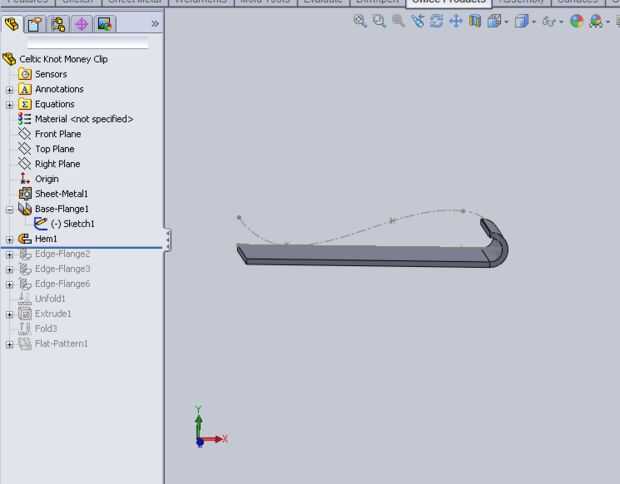The height and width of the screenshot is (484, 620).
Task: Click the Apply Scene icon
Action: tap(596, 21)
